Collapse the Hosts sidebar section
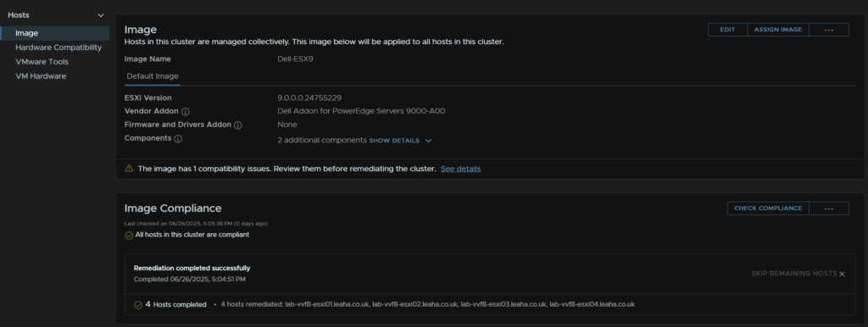868x327 pixels. (100, 15)
